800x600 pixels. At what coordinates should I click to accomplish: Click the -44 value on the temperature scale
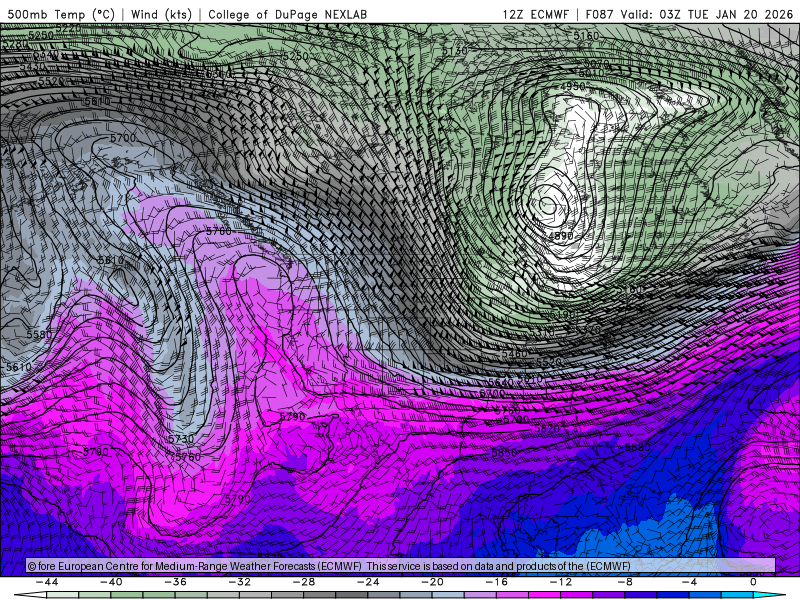47,582
